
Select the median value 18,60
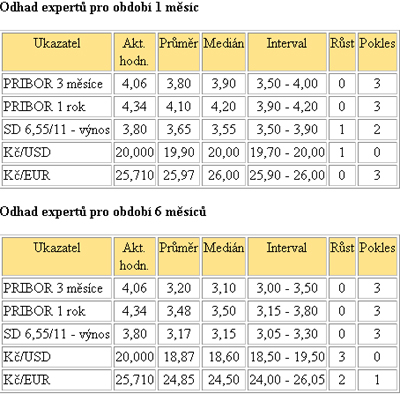[224, 357]
